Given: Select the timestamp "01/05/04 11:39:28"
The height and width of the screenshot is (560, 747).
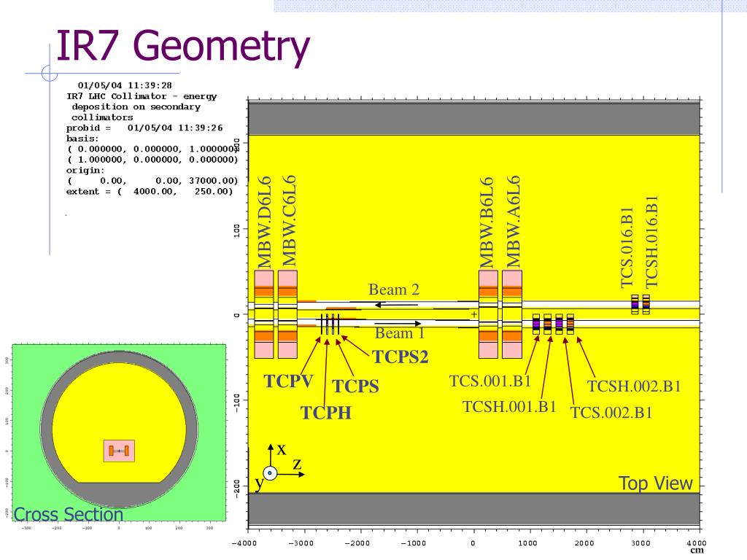Looking at the screenshot, I should click(x=125, y=86).
